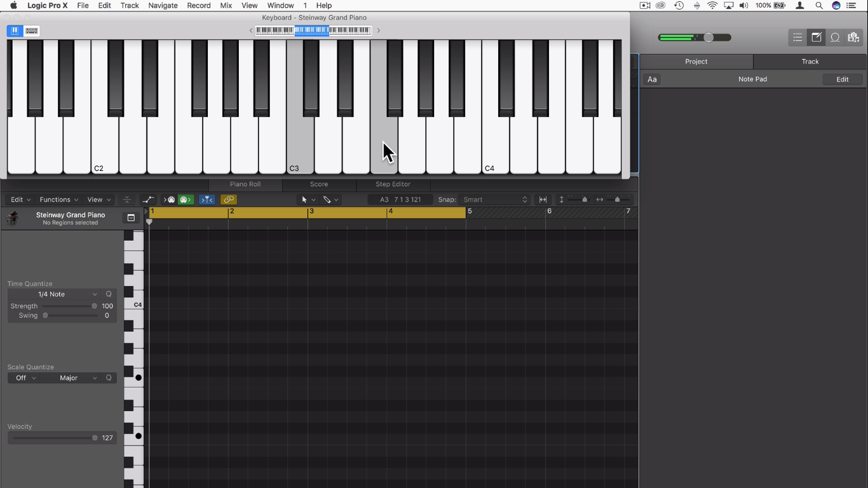Open the Loop Browser
868x488 pixels.
(835, 37)
